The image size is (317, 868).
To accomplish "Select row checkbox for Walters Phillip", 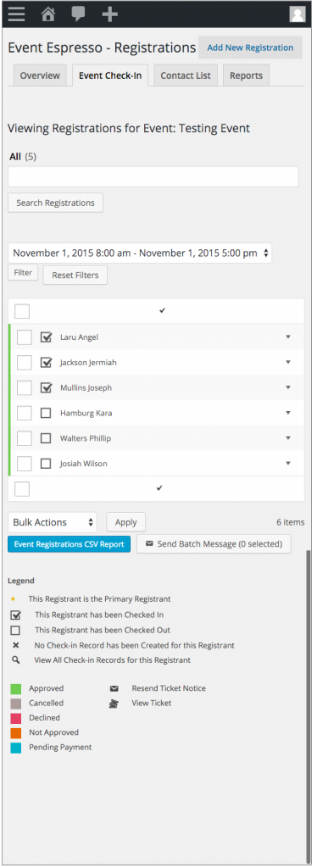I will [x=25, y=438].
